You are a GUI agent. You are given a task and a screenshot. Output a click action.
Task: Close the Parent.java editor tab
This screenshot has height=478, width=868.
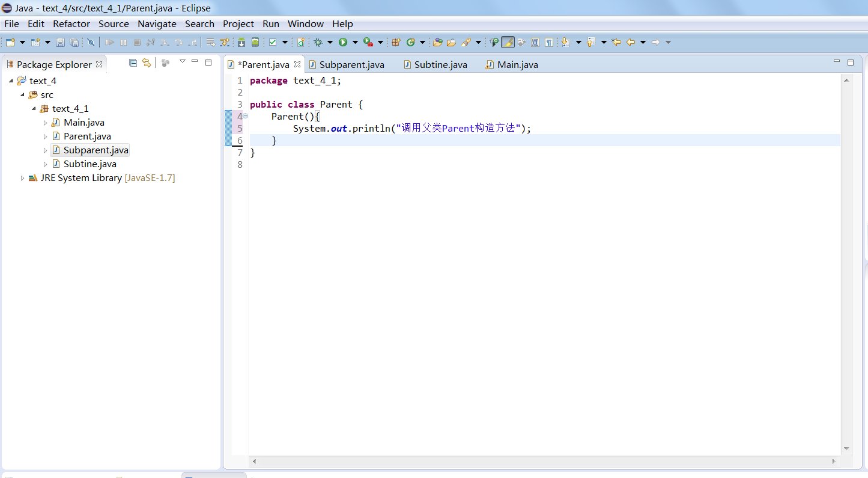pyautogui.click(x=297, y=64)
